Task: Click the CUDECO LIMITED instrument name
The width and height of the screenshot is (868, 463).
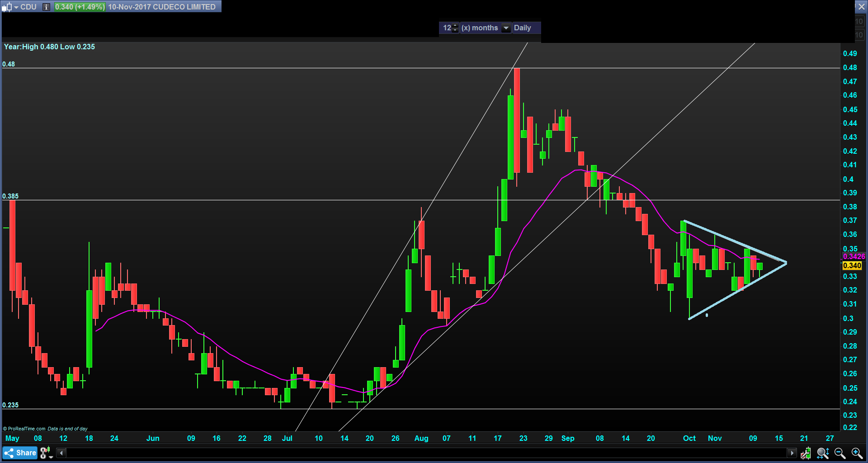Action: point(184,7)
